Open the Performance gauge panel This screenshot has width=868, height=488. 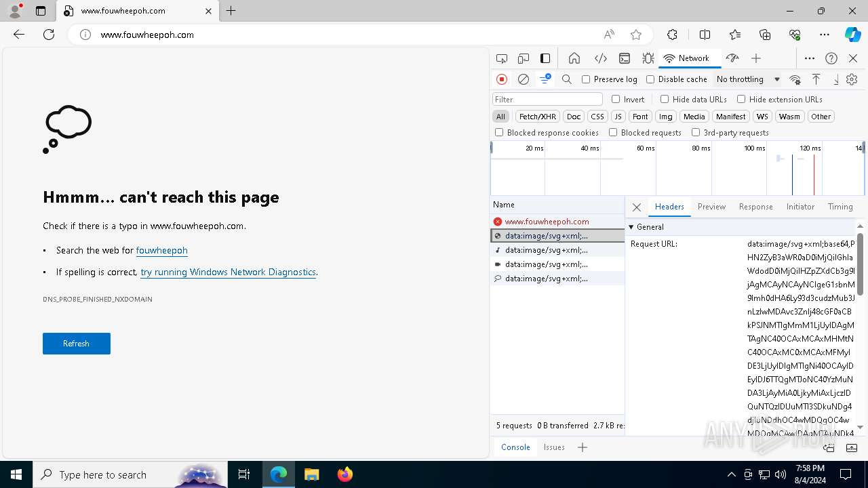[732, 58]
